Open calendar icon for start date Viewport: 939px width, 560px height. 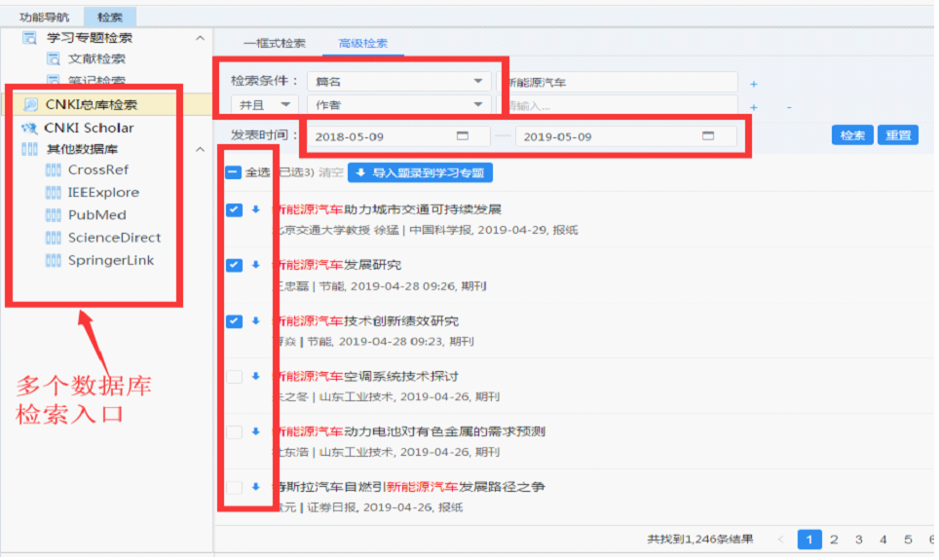463,136
